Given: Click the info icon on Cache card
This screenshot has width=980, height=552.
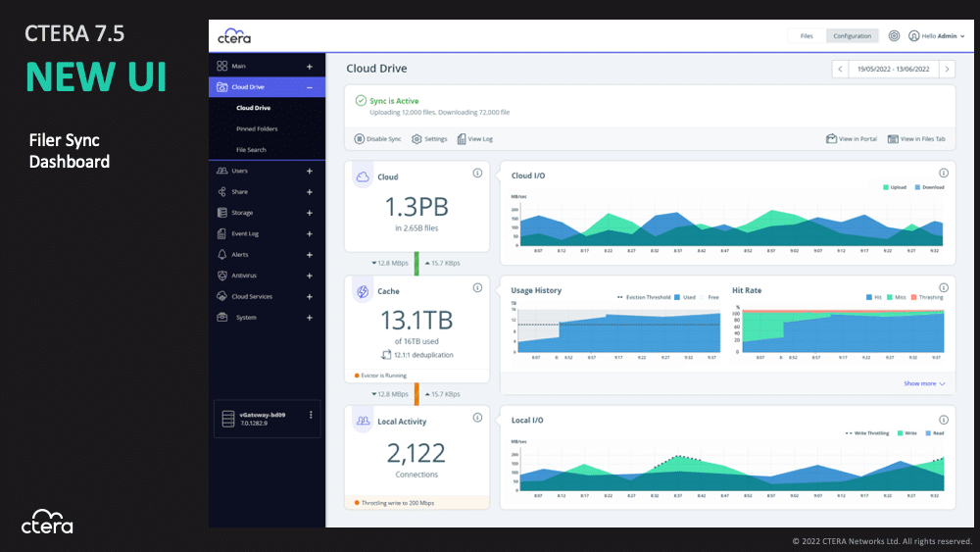Looking at the screenshot, I should pos(477,287).
